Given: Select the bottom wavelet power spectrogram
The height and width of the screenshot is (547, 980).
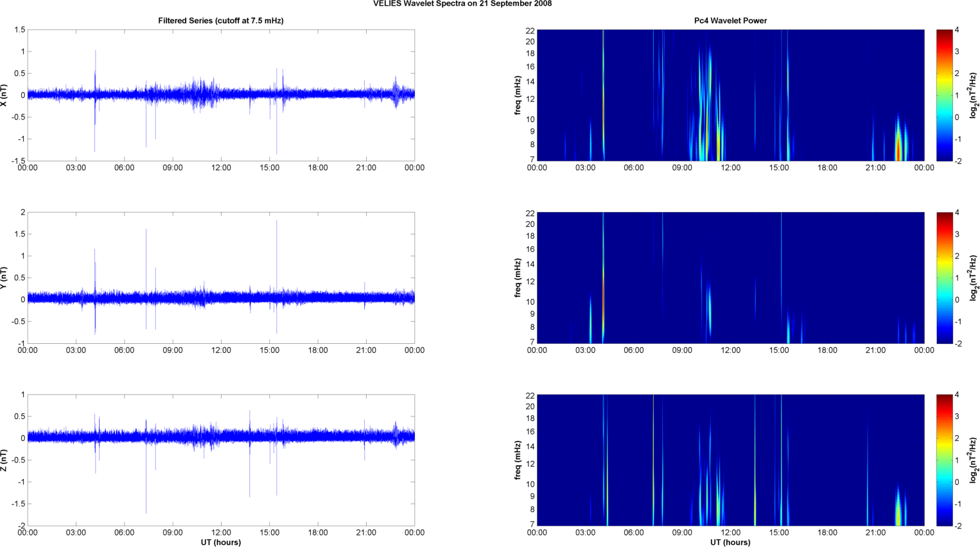Looking at the screenshot, I should (730, 460).
